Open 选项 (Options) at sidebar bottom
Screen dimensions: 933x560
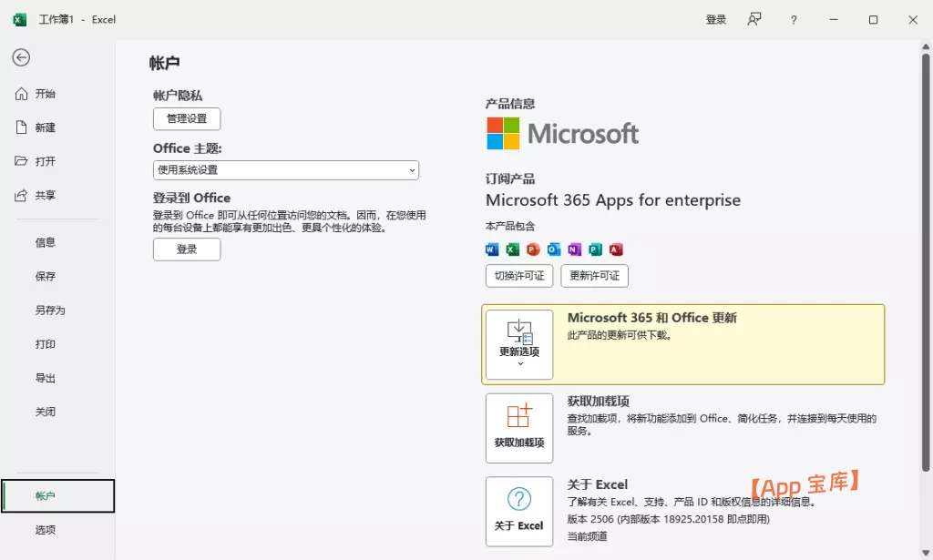[x=46, y=530]
